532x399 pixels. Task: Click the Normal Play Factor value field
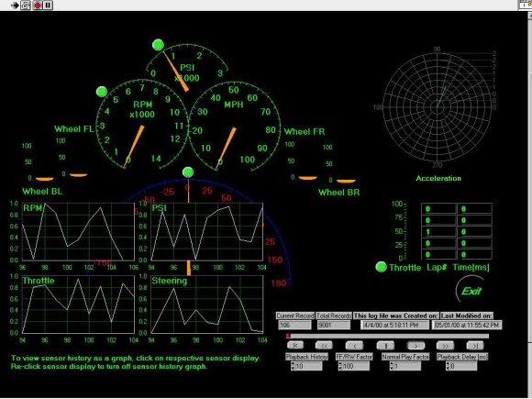click(x=407, y=366)
